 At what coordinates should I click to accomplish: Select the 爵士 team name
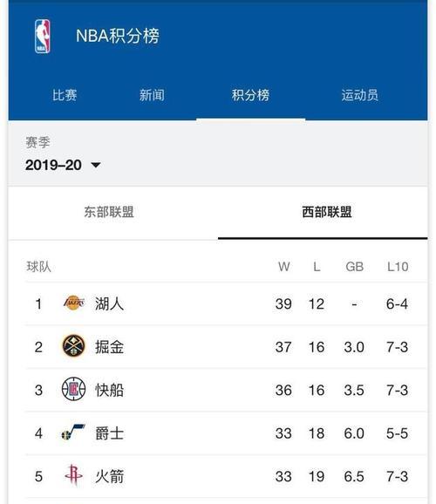click(x=109, y=433)
